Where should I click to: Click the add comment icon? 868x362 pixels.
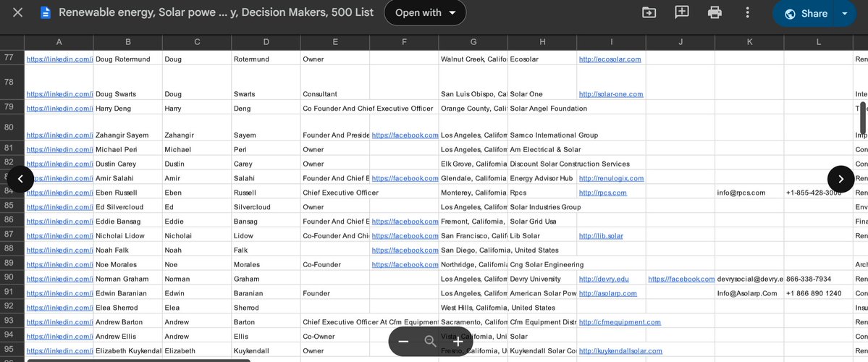point(682,13)
